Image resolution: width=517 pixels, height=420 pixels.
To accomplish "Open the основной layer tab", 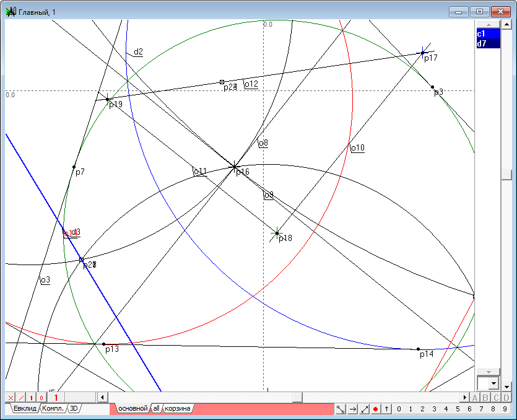I will [x=133, y=408].
